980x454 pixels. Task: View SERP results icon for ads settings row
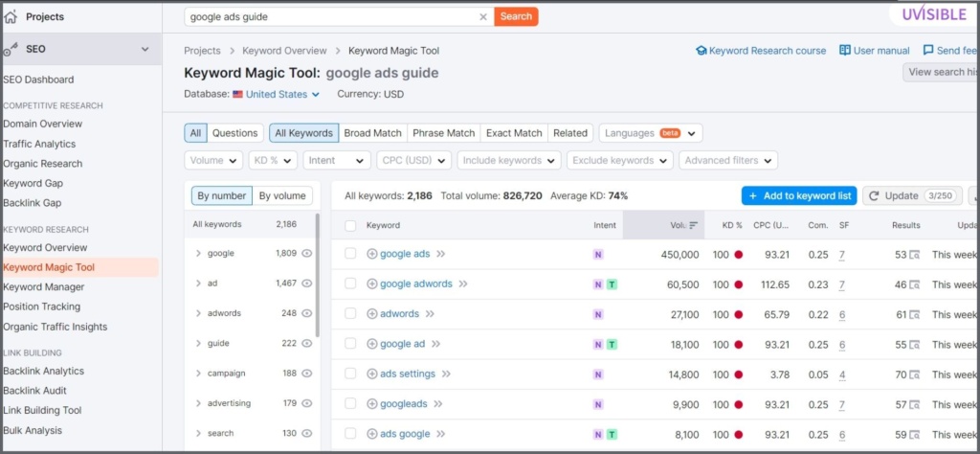[914, 375]
